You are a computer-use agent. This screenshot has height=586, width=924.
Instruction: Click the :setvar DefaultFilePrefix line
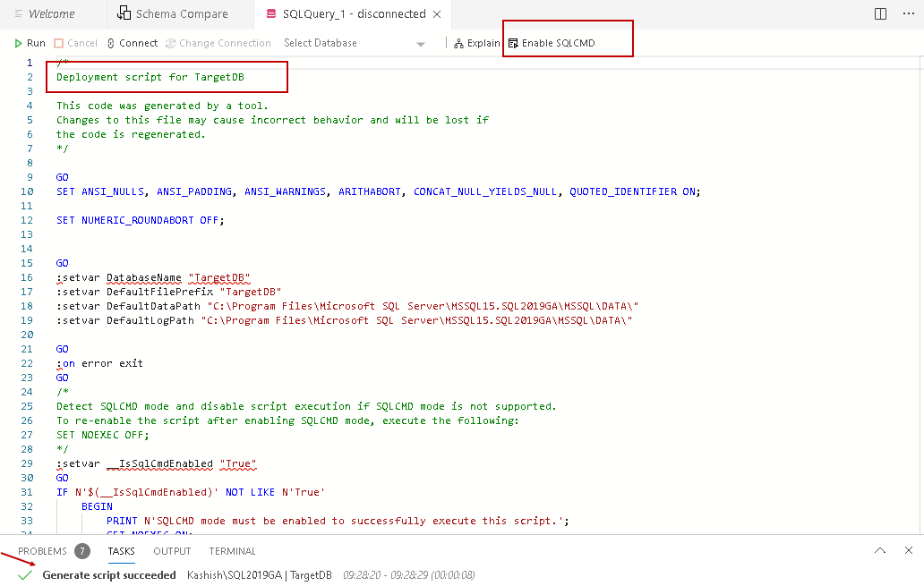[x=169, y=293]
